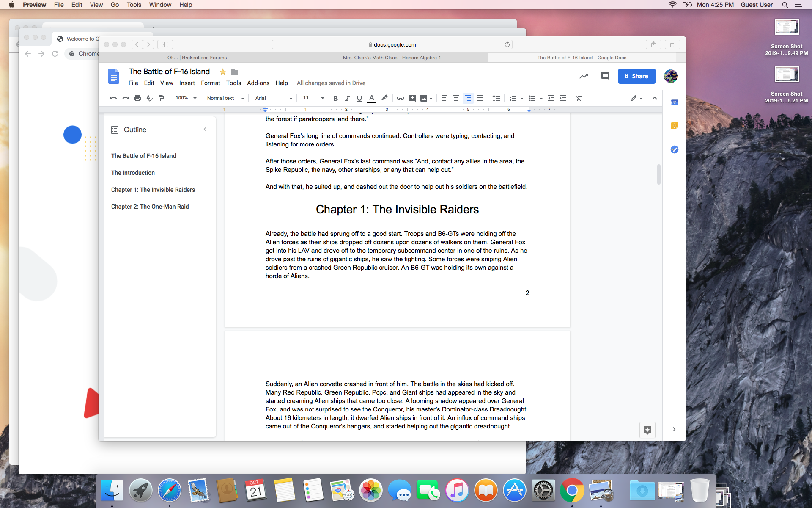Open the Google account avatar

coord(671,76)
